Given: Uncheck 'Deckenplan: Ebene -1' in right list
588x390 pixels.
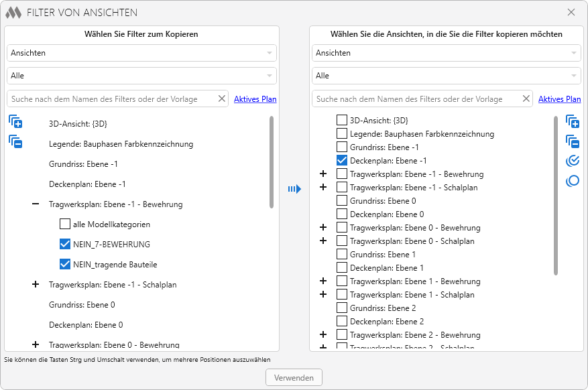Looking at the screenshot, I should click(342, 161).
